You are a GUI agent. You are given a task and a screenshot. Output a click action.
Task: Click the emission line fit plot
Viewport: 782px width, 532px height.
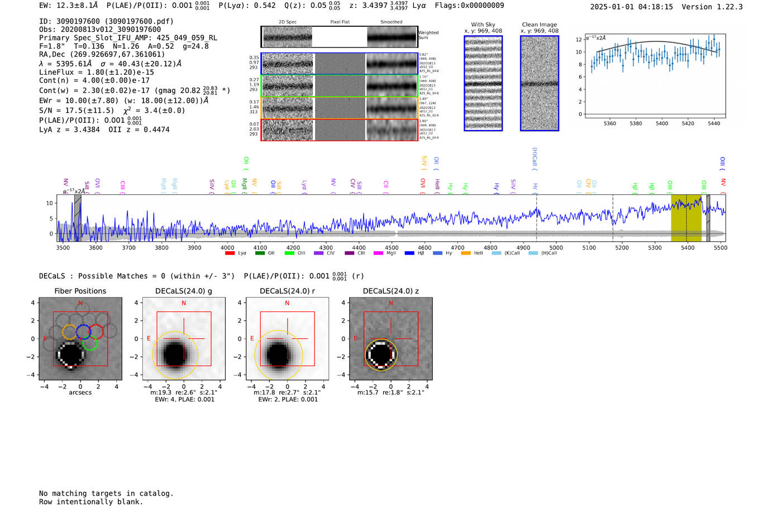(655, 75)
